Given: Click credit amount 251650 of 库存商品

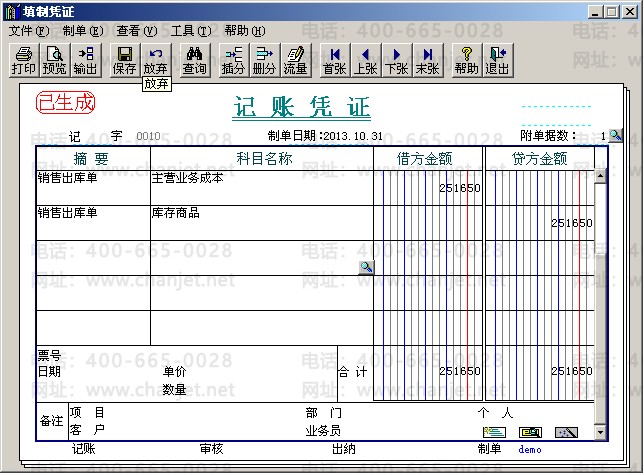Looking at the screenshot, I should click(x=572, y=223).
